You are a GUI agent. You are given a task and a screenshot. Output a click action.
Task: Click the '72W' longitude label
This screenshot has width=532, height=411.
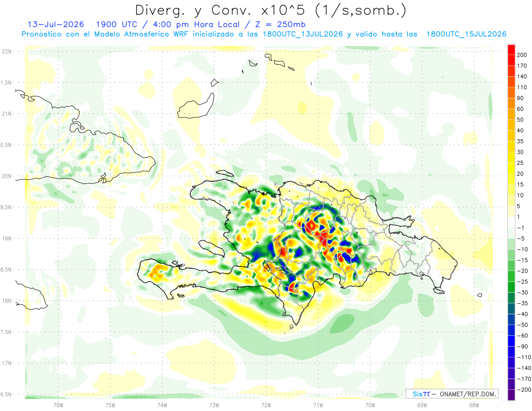coord(266,405)
